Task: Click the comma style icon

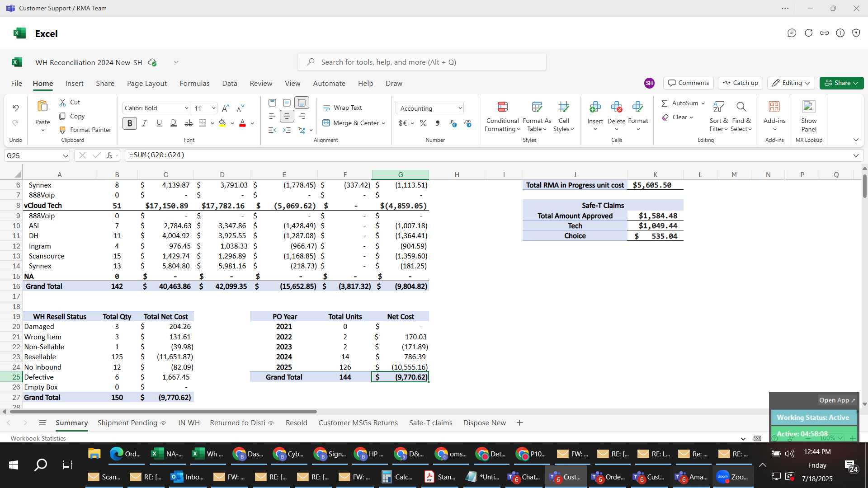Action: click(437, 123)
